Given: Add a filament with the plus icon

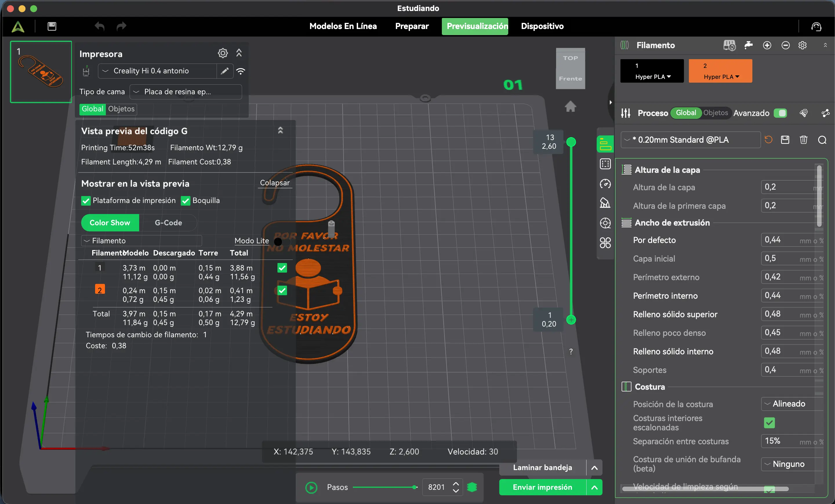Looking at the screenshot, I should [767, 45].
